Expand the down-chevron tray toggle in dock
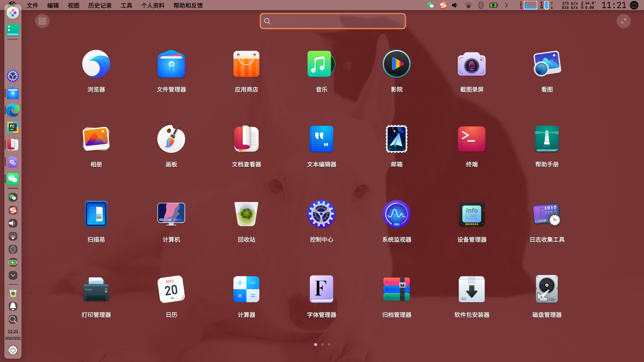The image size is (644, 362). click(x=13, y=275)
